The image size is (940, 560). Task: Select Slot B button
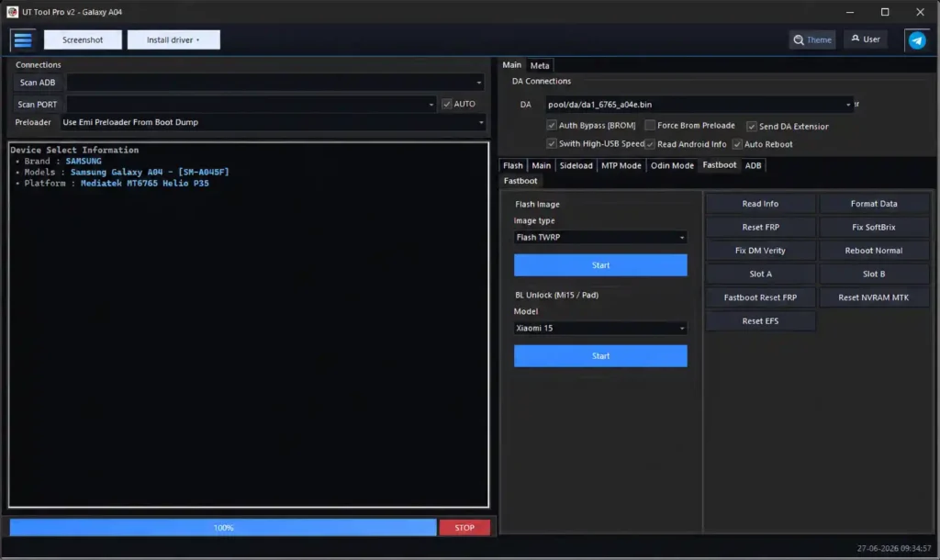(x=874, y=274)
